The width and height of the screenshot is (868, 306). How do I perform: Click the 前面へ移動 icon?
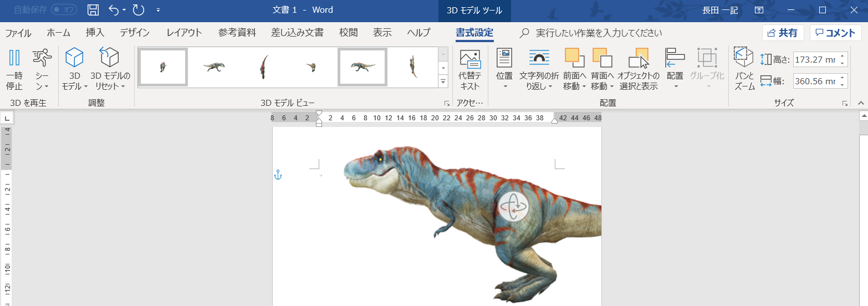(574, 58)
